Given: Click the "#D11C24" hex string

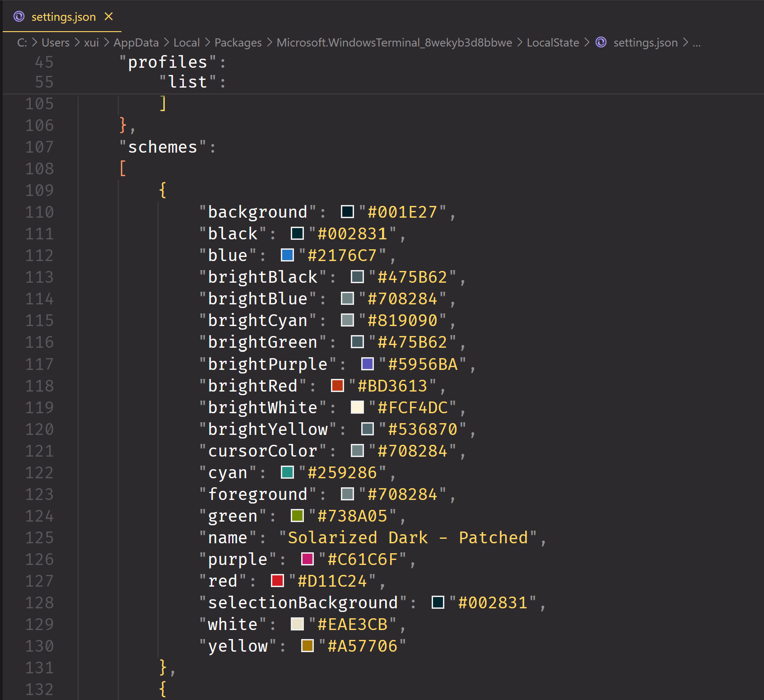Looking at the screenshot, I should coord(332,581).
